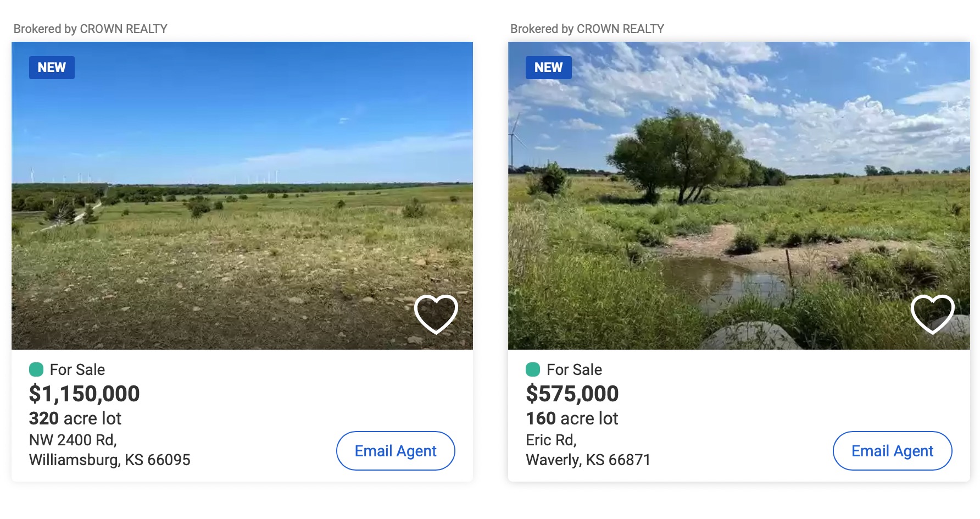Screen dimensions: 980x519
Task: Click green status dot on Williamsburg listing
Action: [36, 369]
